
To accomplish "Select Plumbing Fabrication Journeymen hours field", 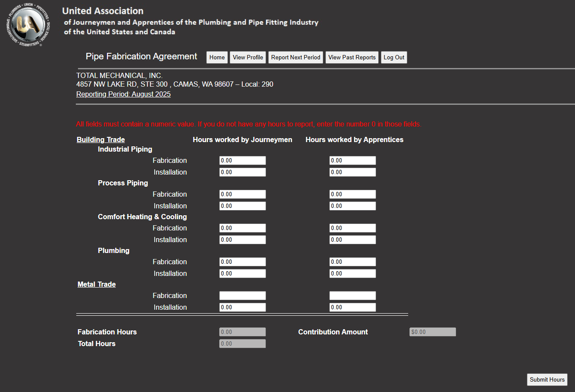I will (x=243, y=262).
